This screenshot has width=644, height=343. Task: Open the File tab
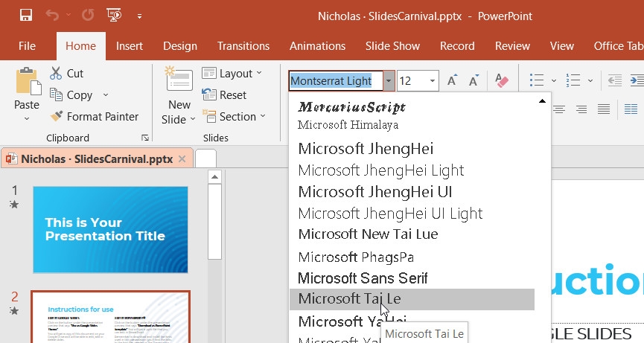pyautogui.click(x=27, y=46)
